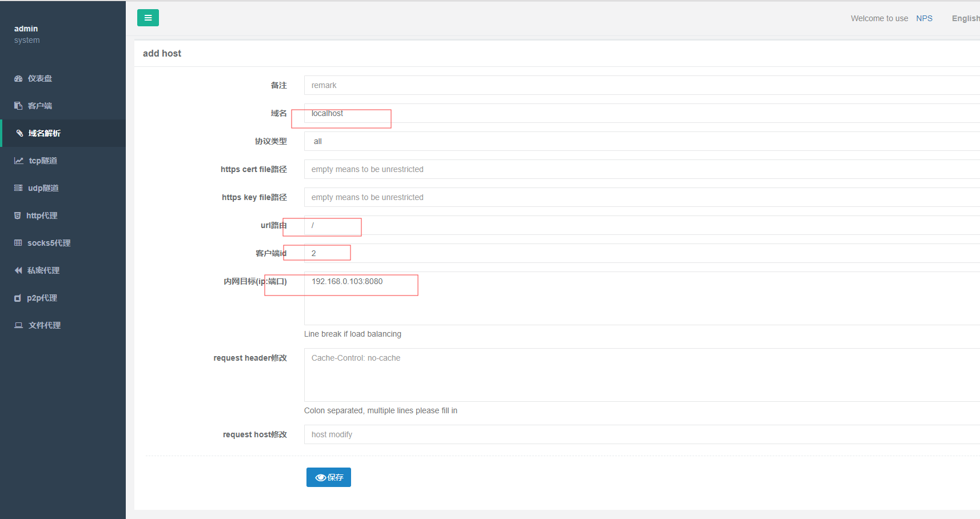Toggle the sidebar hamburger menu button
980x519 pixels.
148,18
